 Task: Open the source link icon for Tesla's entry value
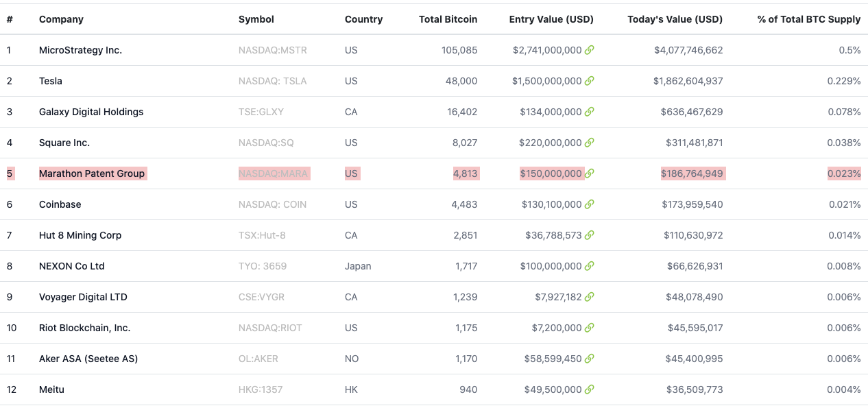[x=589, y=81]
